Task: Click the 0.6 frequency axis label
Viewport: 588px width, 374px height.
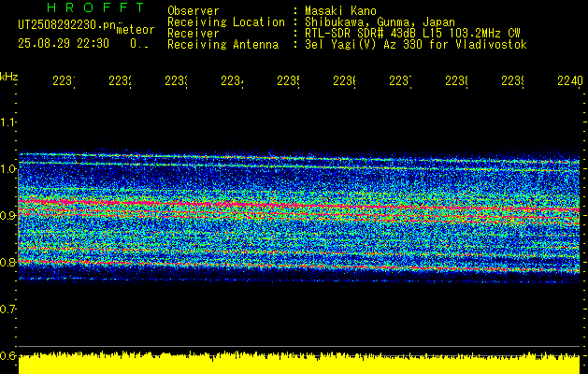Action: [8, 355]
